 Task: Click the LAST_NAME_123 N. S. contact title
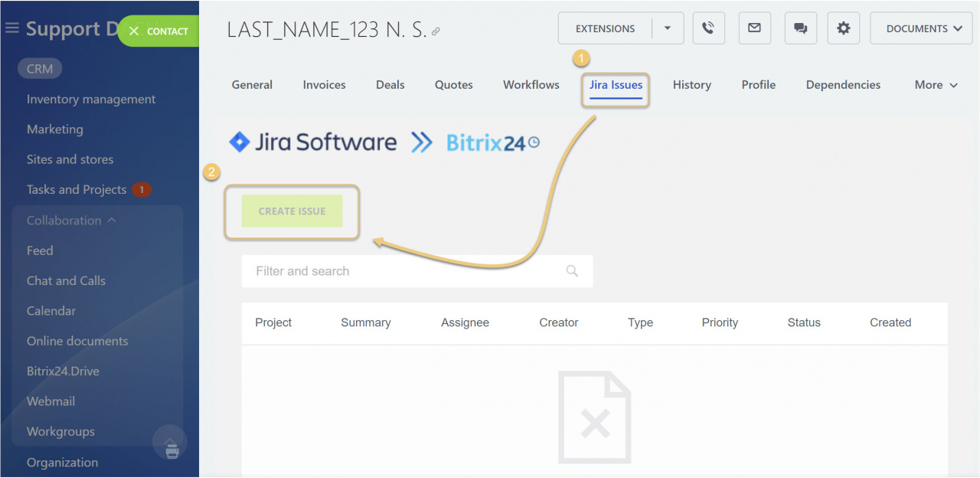pos(328,30)
